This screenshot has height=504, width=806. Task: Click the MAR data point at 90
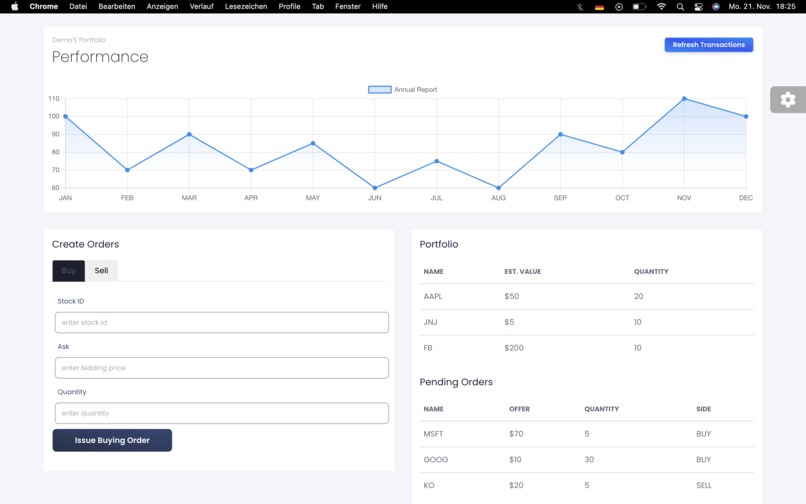click(189, 134)
